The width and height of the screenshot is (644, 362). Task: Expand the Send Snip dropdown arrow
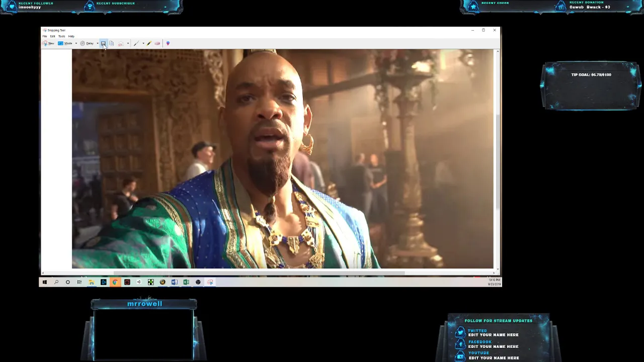[x=128, y=43]
